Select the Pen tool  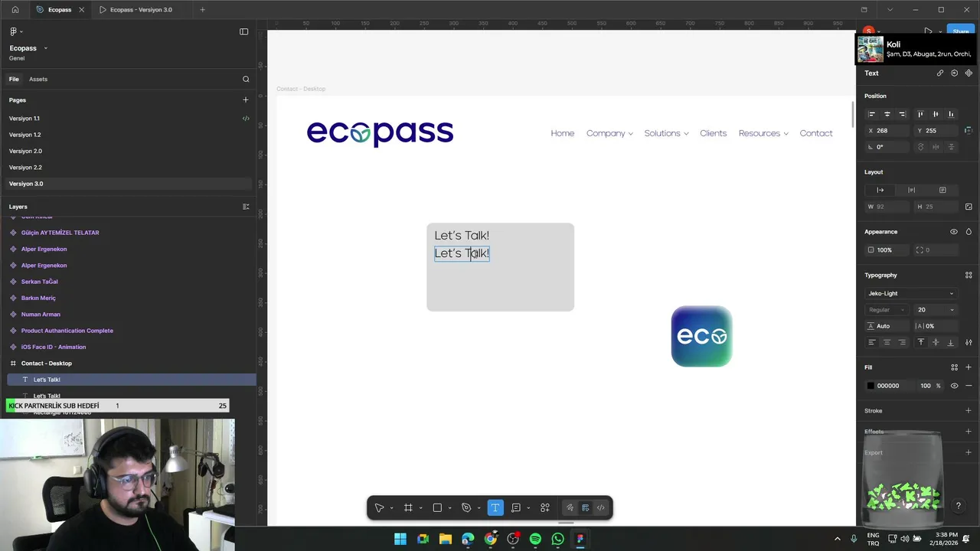pyautogui.click(x=466, y=507)
